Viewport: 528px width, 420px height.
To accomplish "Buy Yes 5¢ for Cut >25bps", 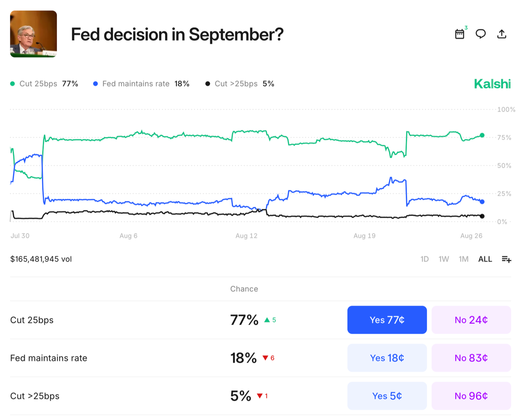I will coord(387,396).
